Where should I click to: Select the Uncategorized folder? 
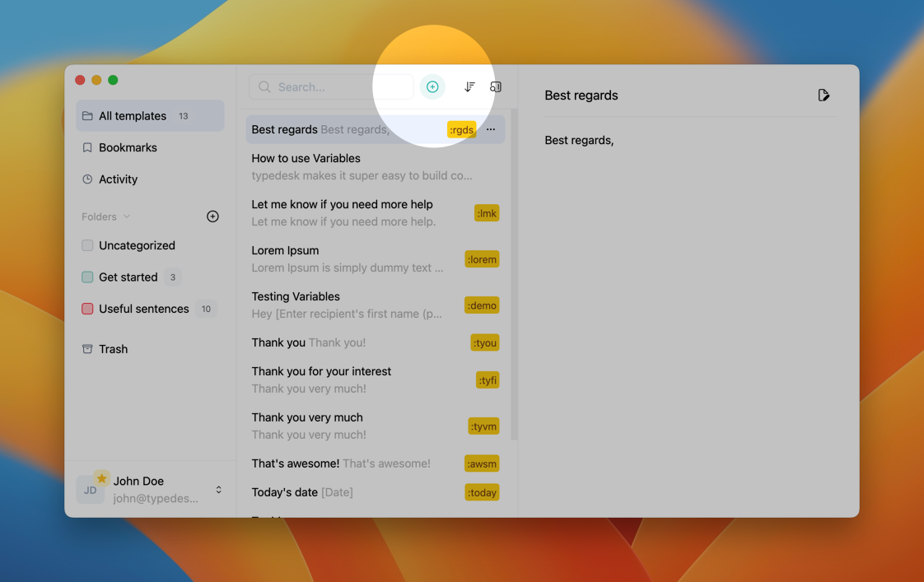pyautogui.click(x=137, y=245)
